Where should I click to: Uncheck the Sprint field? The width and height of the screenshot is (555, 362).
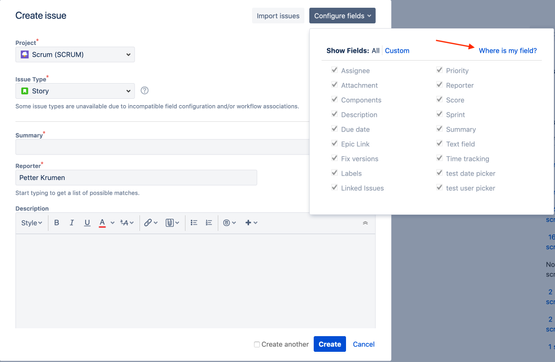tap(439, 114)
